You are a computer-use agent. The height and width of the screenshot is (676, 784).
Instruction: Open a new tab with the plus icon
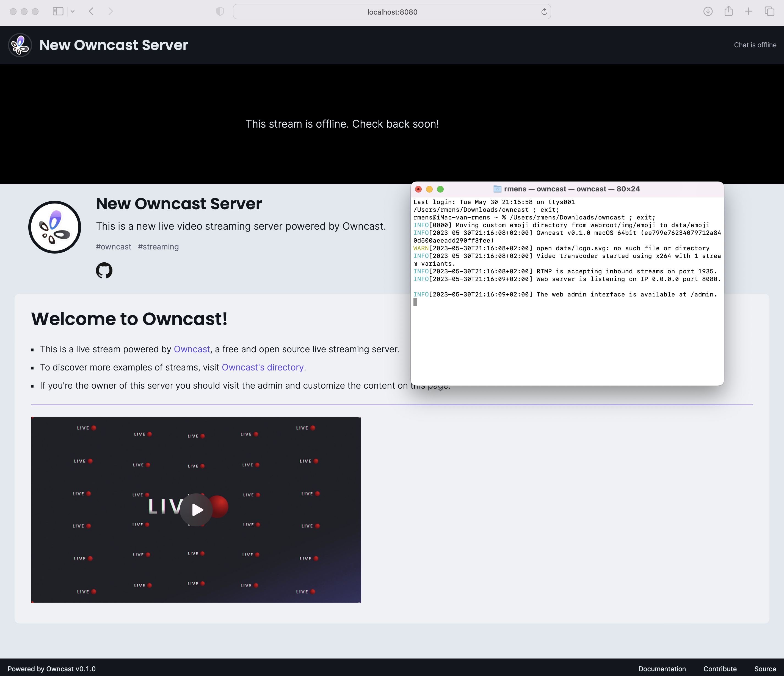(x=749, y=11)
